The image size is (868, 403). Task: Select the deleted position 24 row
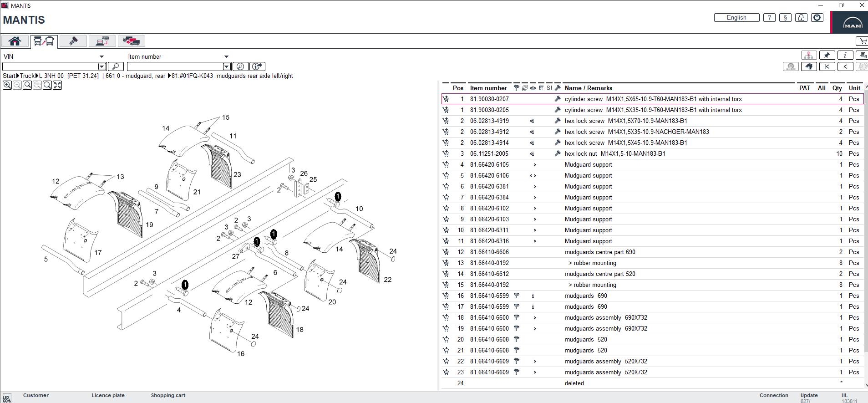[652, 383]
